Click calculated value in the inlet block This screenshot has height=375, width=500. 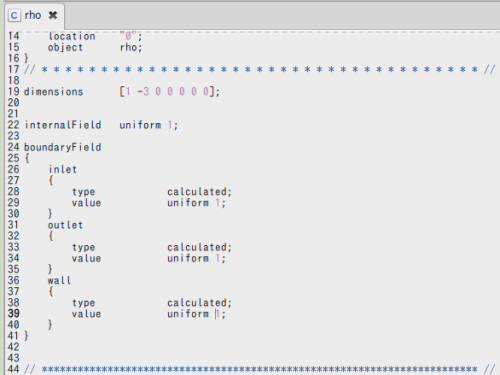[x=199, y=192]
